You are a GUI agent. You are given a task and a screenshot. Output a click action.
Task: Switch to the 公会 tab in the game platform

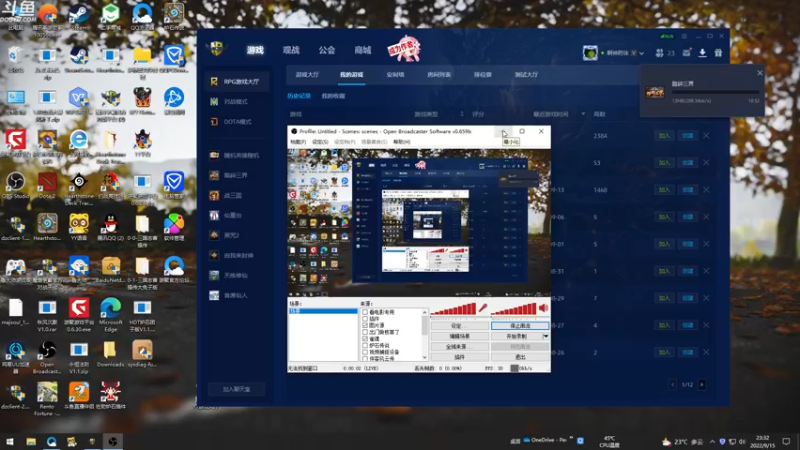pyautogui.click(x=327, y=50)
